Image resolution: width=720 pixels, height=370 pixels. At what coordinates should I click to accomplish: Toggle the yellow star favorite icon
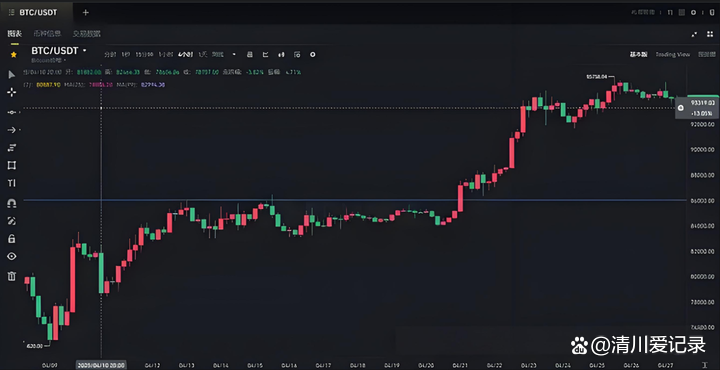click(x=13, y=55)
